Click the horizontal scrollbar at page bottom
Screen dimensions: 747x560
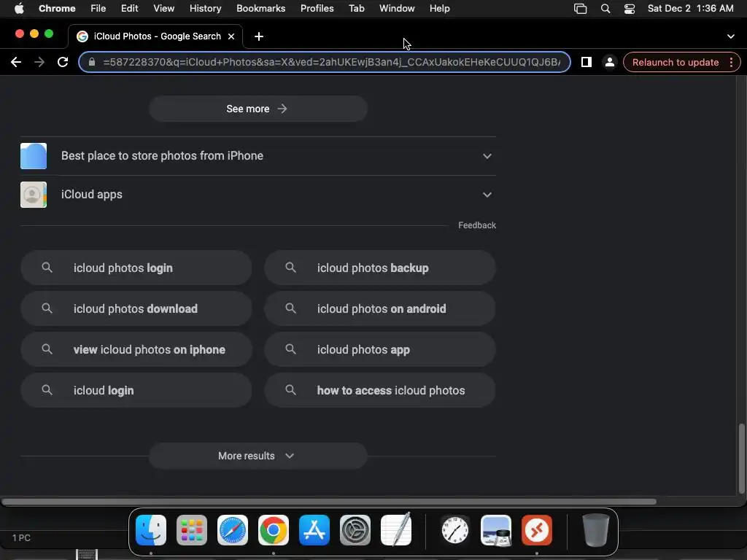tap(329, 502)
